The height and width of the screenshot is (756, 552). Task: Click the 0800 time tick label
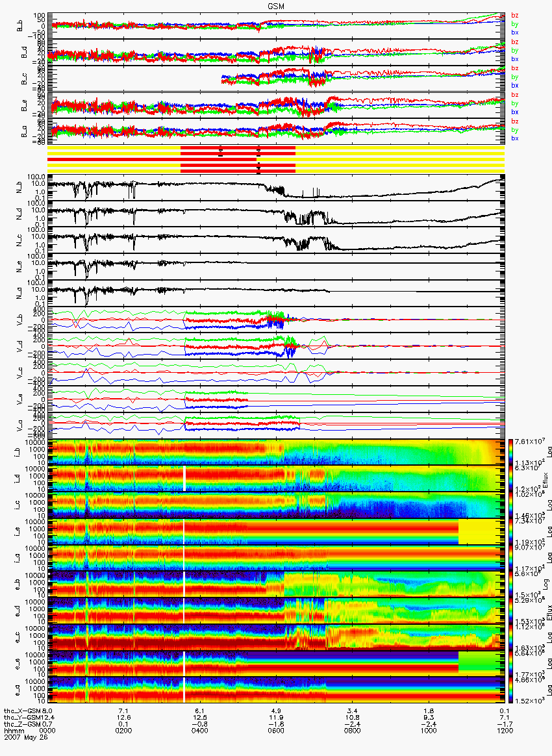point(353,731)
